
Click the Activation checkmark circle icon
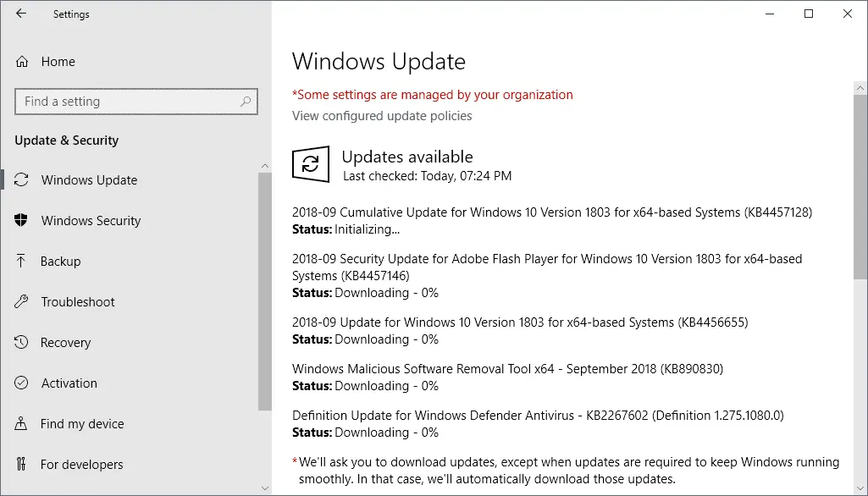pos(21,383)
